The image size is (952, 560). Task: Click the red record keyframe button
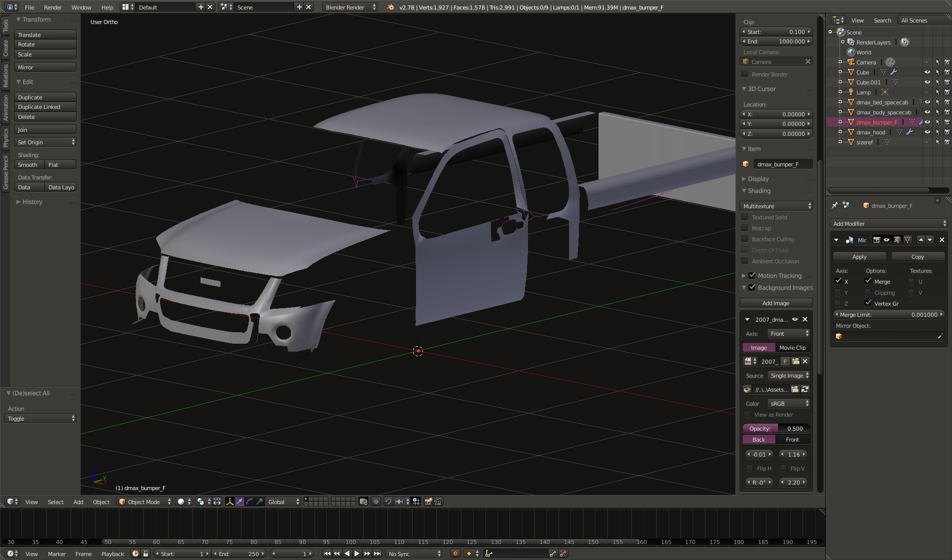click(455, 554)
